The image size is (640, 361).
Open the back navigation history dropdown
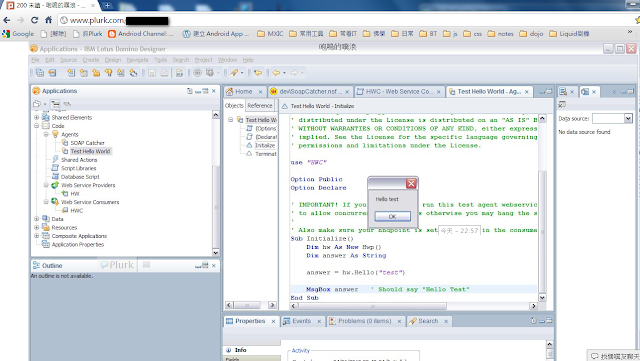pyautogui.click(x=284, y=73)
